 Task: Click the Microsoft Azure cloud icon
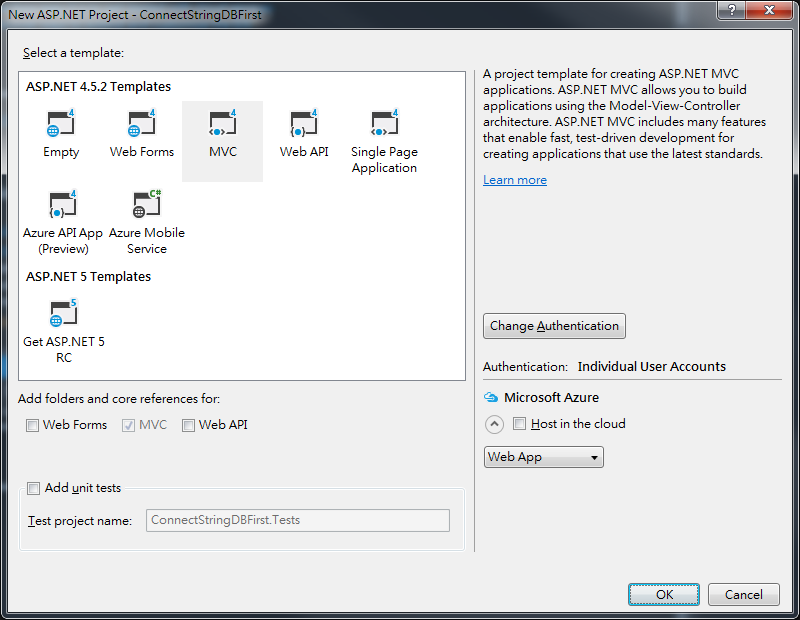(x=491, y=397)
